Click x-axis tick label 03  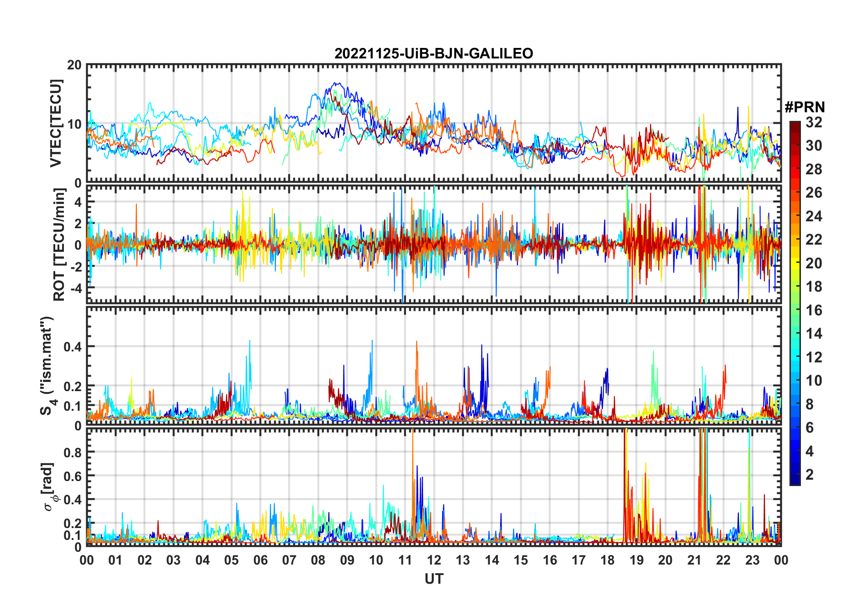(x=173, y=560)
